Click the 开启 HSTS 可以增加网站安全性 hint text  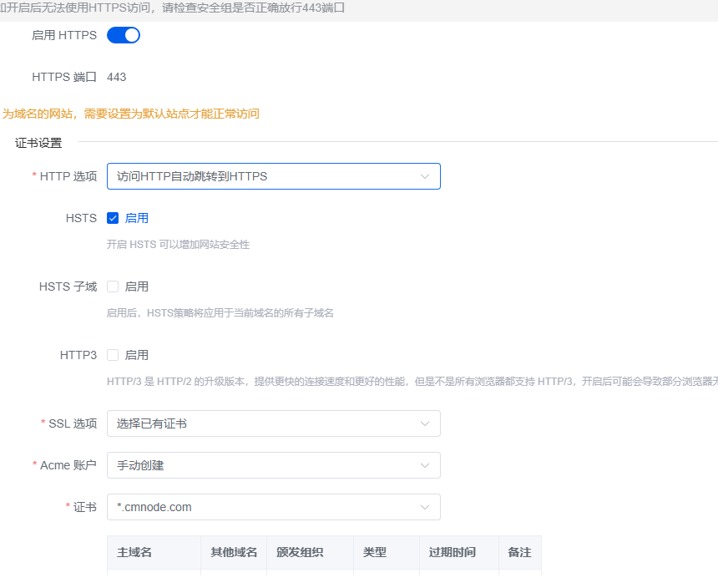click(x=178, y=245)
